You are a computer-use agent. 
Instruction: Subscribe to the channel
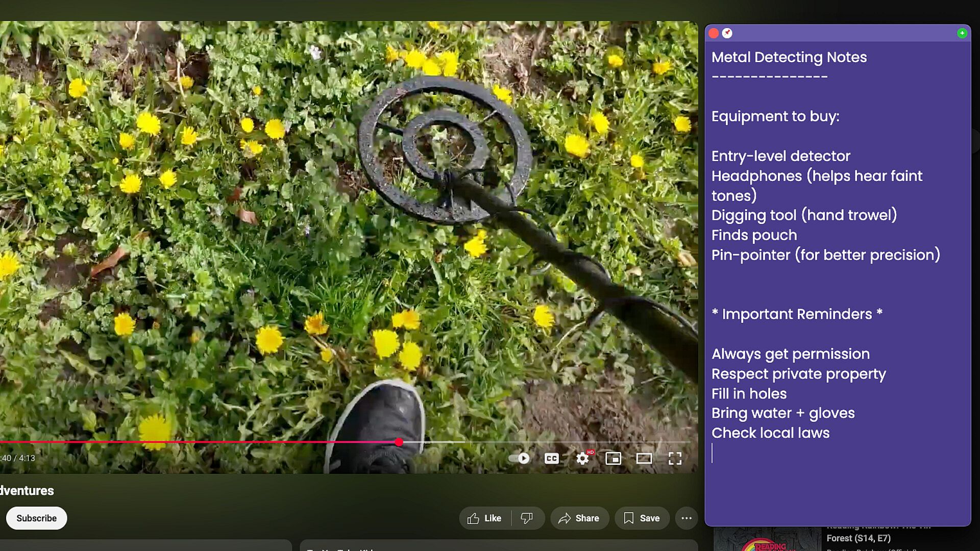pyautogui.click(x=36, y=518)
